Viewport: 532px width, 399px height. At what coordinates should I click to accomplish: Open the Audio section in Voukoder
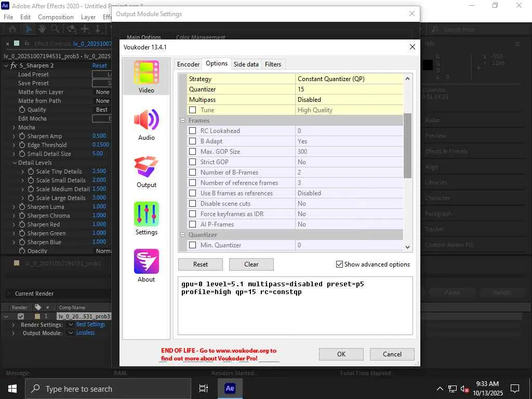click(x=146, y=125)
